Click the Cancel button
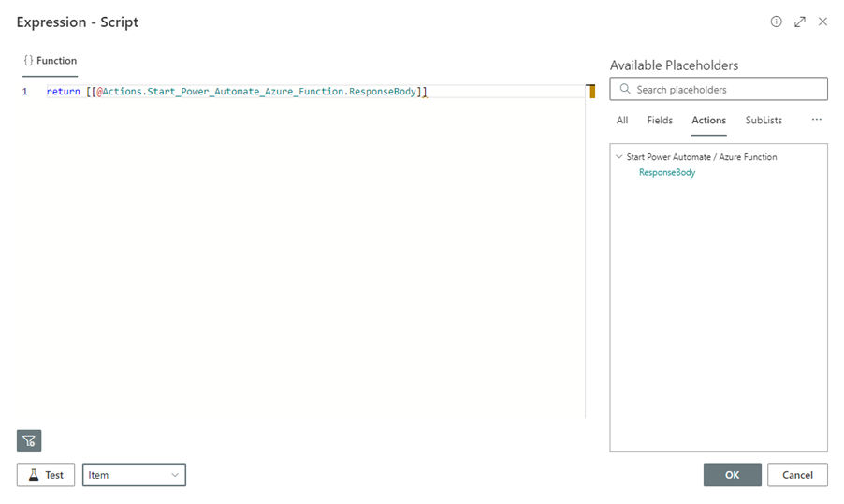844x504 pixels. 797,475
